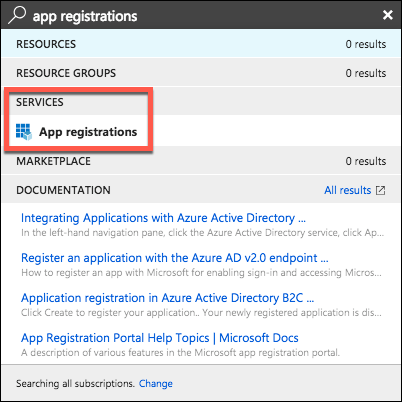
Task: Click description 'A description of various features'
Action: click(x=180, y=353)
